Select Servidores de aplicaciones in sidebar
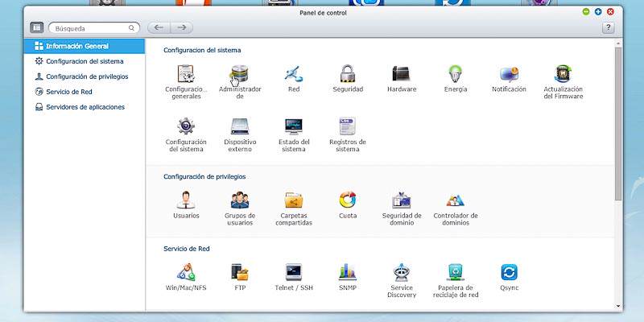 85,107
